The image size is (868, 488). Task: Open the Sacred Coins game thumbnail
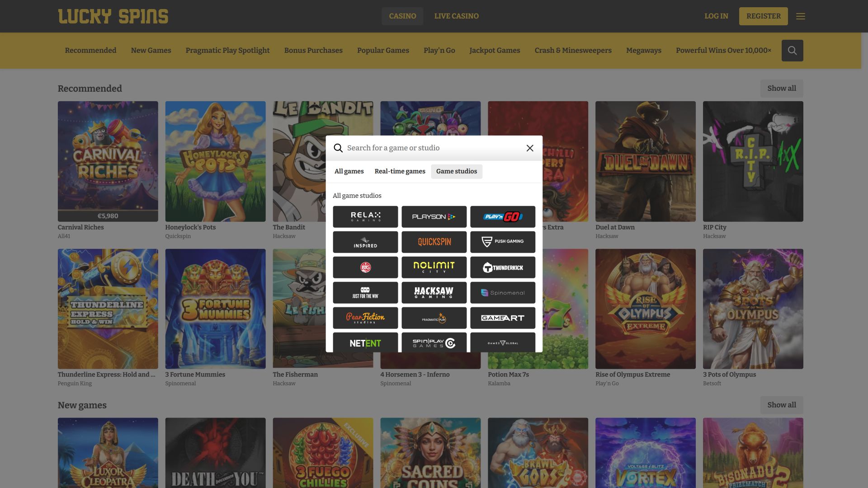(x=430, y=453)
